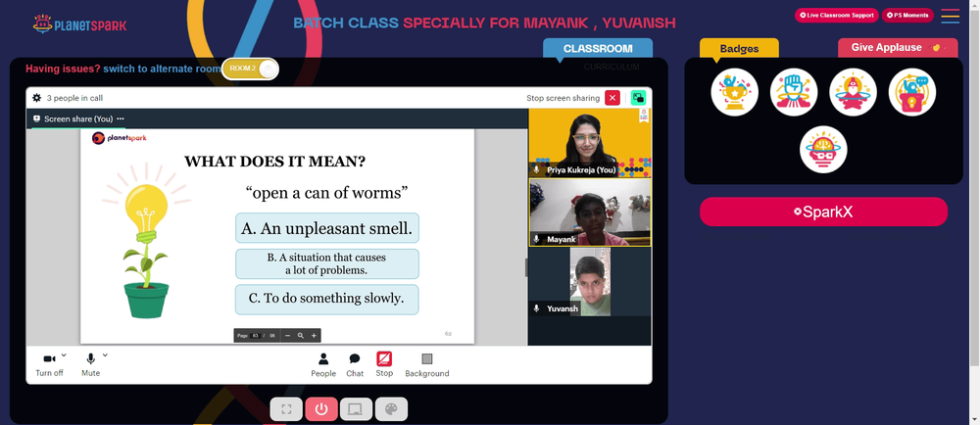The height and width of the screenshot is (425, 980).
Task: Toggle the ROOM 2 switch
Action: [x=250, y=69]
